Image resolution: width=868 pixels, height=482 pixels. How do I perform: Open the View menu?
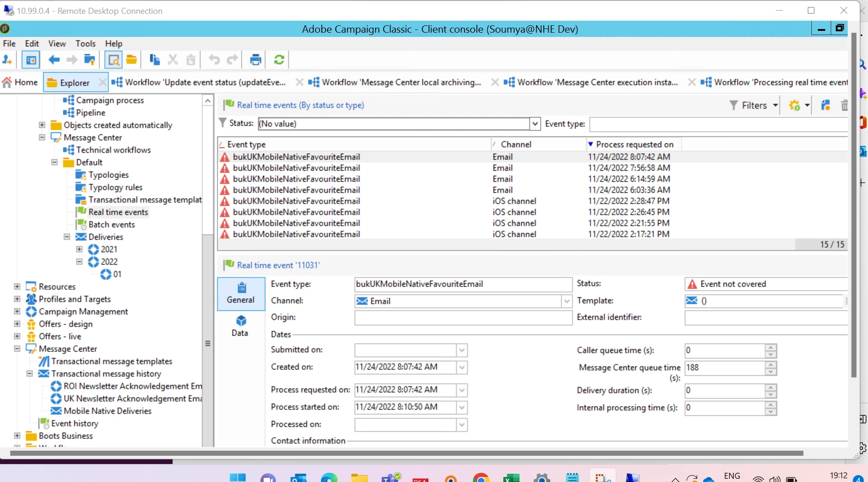click(57, 43)
